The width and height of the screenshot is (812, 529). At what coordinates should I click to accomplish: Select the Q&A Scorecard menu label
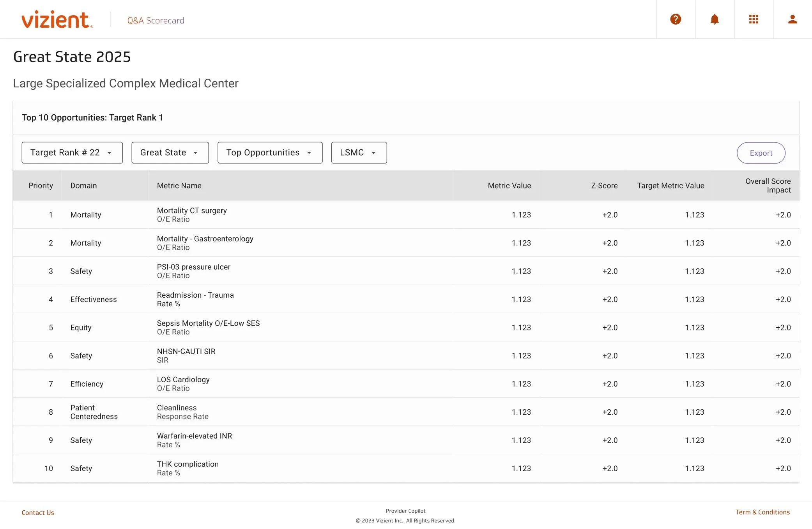click(155, 20)
